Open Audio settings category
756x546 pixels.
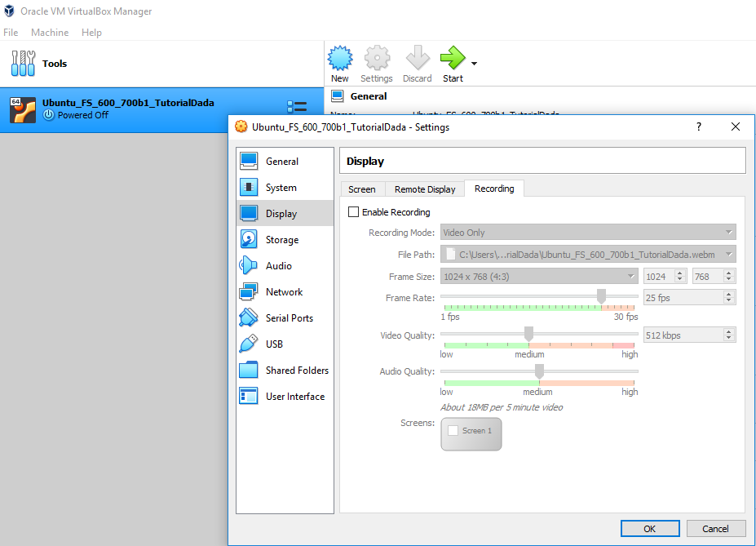(278, 266)
